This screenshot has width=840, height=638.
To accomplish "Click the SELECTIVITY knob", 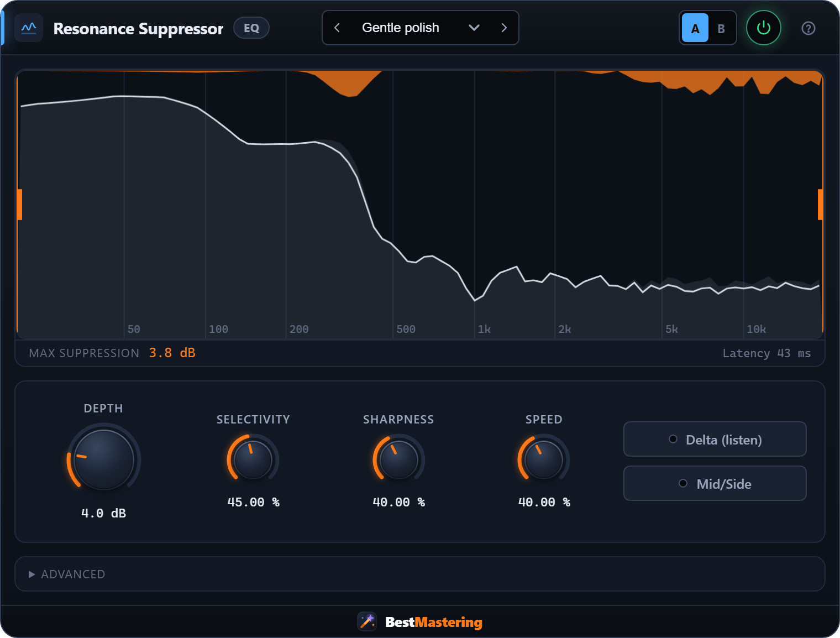I will coord(253,460).
